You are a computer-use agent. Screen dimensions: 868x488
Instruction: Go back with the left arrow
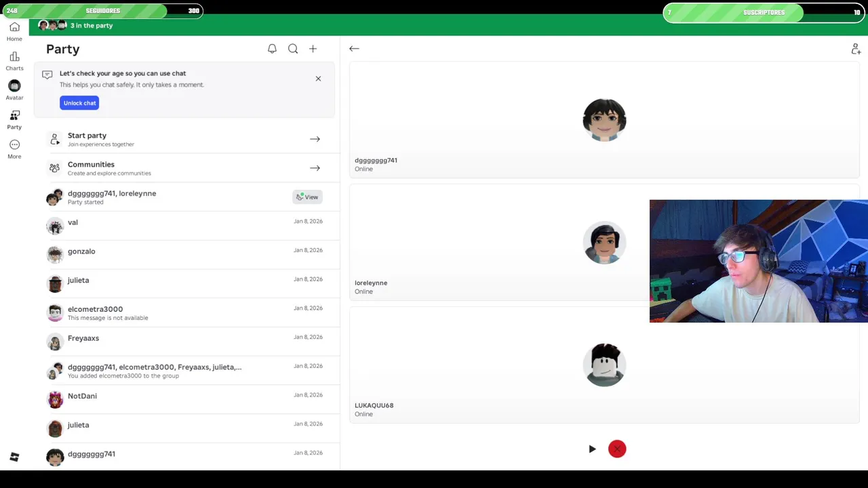tap(354, 49)
